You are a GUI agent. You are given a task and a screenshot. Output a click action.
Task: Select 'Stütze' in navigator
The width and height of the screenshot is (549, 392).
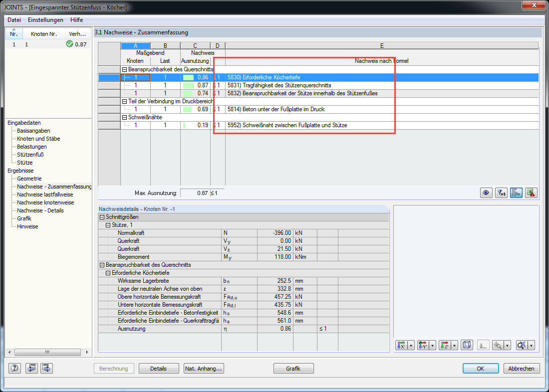point(25,163)
